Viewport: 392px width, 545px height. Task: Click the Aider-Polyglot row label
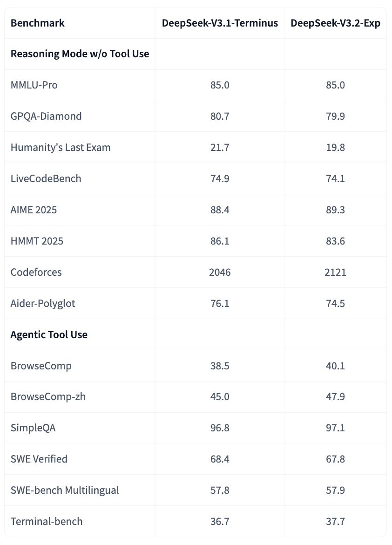(43, 304)
